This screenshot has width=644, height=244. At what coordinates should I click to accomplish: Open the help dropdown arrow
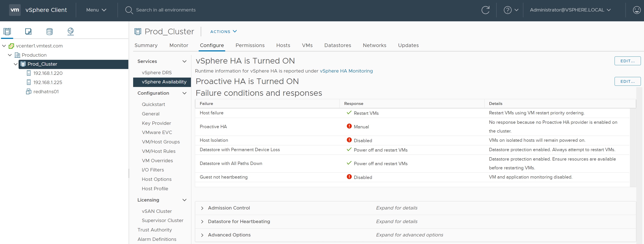516,10
